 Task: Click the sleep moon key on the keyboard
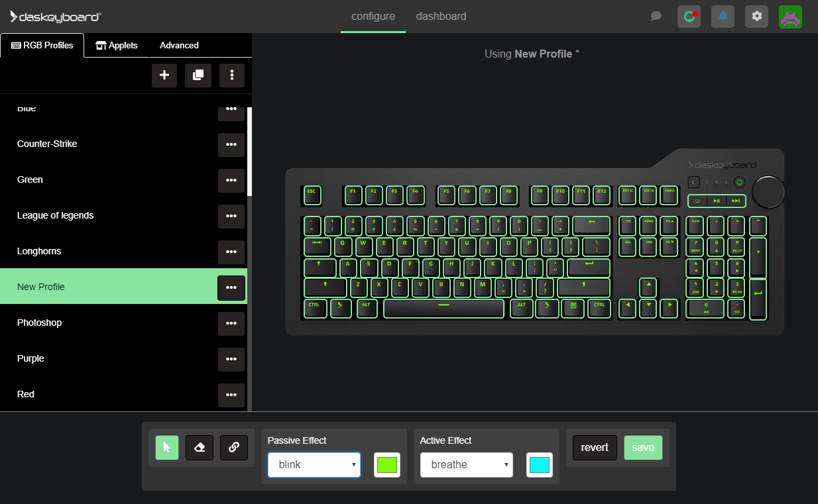pos(693,182)
